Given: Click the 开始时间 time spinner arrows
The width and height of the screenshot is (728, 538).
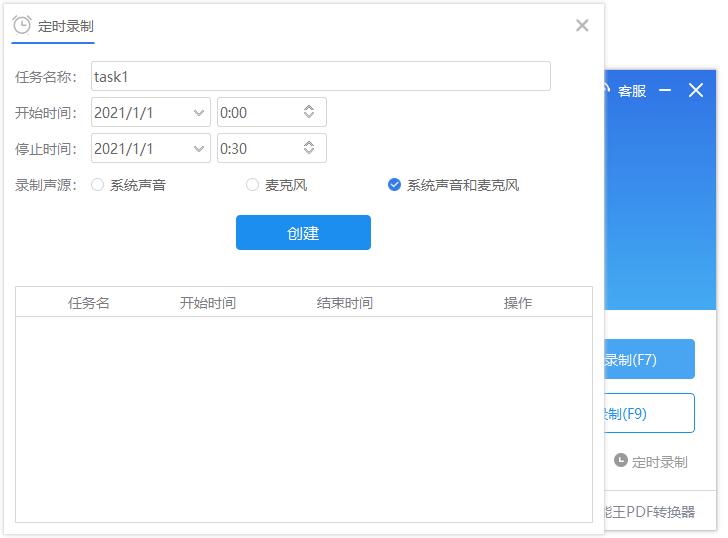Looking at the screenshot, I should (309, 112).
